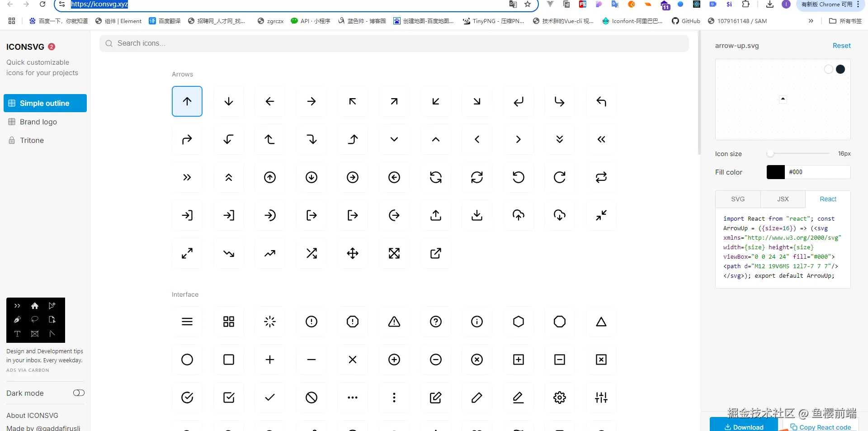Screen dimensions: 868x431
Task: Open the Brand logo category
Action: point(45,122)
